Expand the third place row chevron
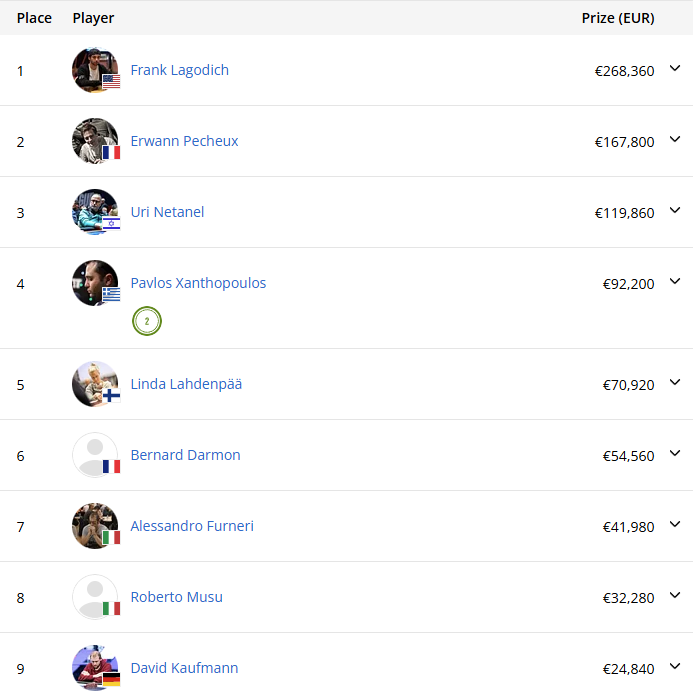This screenshot has width=693, height=700. pyautogui.click(x=675, y=211)
